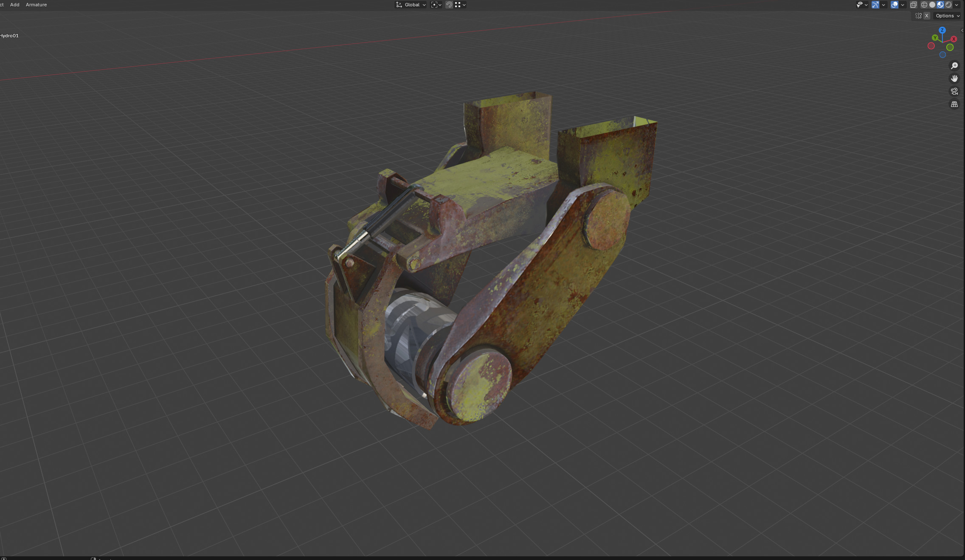Expand the gizmo options dropdown arrow

(x=883, y=5)
